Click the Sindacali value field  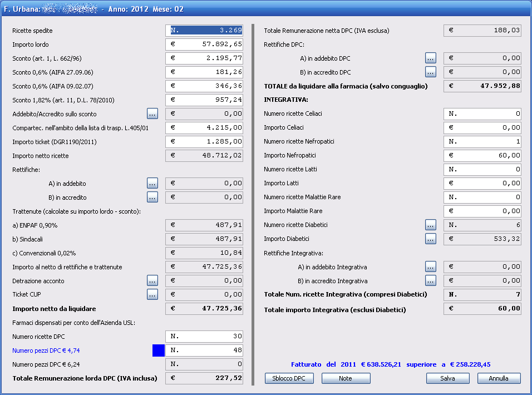click(x=204, y=239)
